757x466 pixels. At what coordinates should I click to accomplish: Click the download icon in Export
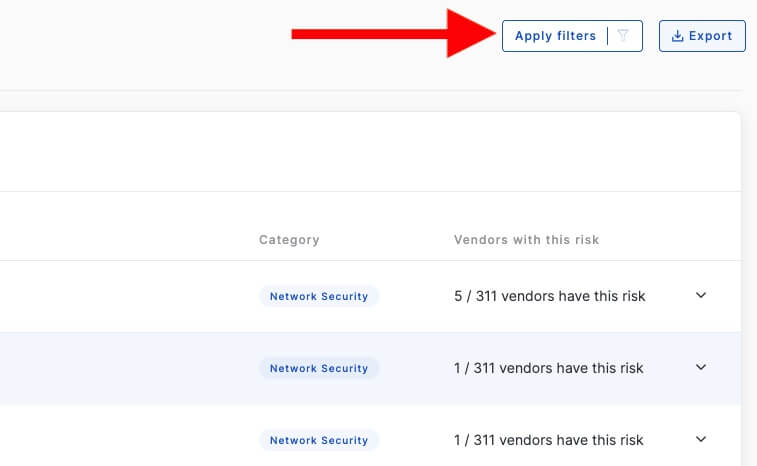[x=677, y=36]
